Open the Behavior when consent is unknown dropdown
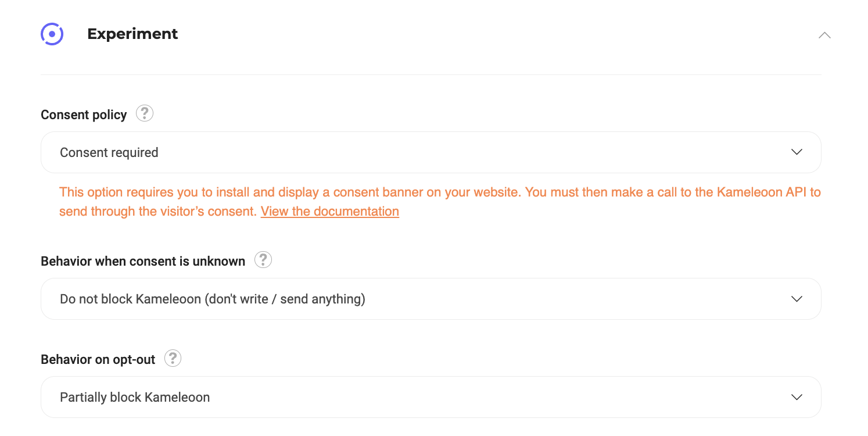Viewport: 868px width, 436px height. click(x=430, y=299)
